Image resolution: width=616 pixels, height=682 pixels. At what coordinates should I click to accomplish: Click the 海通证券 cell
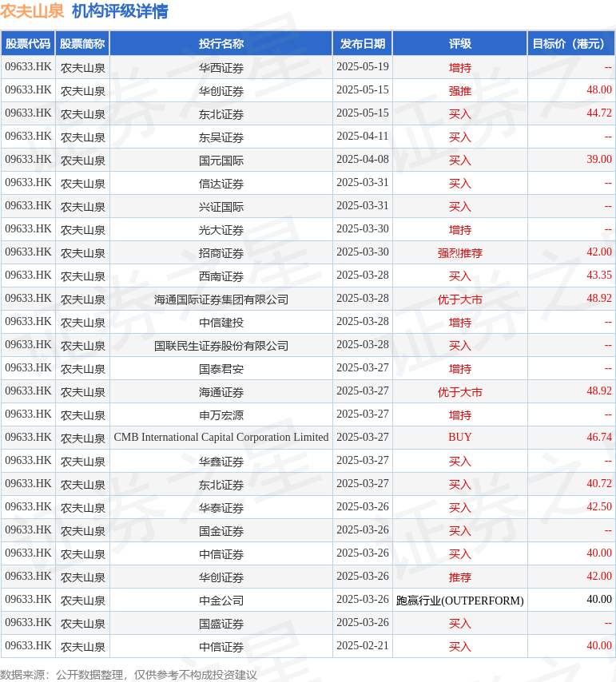point(221,392)
